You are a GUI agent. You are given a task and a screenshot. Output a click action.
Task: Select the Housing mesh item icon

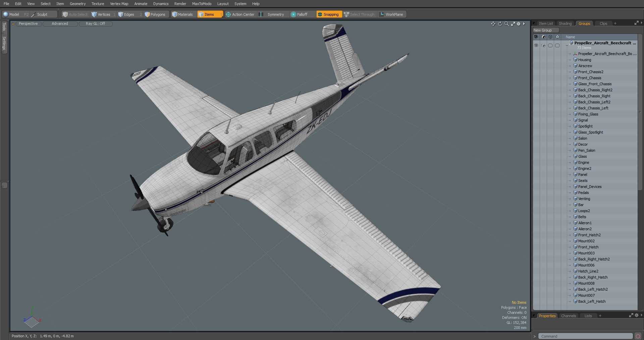pos(575,60)
